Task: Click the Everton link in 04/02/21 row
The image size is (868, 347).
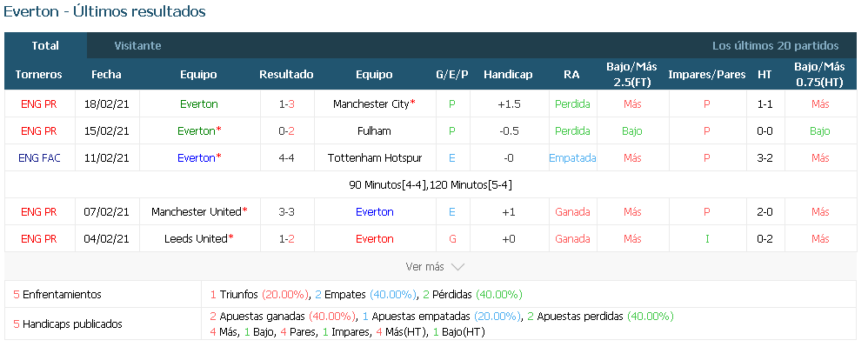Action: [374, 239]
